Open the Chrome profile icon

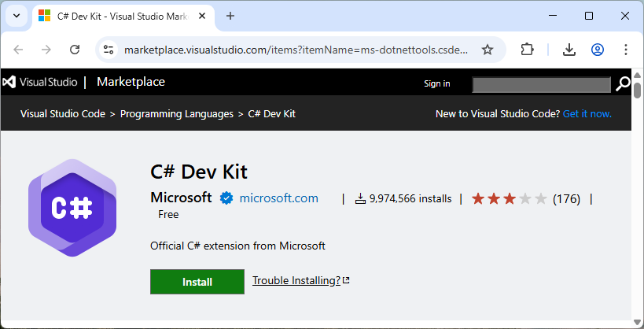pyautogui.click(x=597, y=50)
